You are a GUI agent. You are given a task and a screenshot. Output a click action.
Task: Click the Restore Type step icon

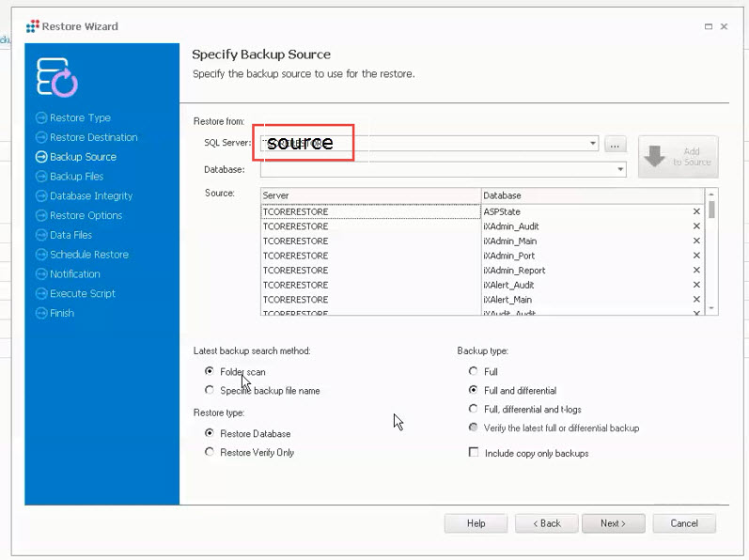click(41, 117)
